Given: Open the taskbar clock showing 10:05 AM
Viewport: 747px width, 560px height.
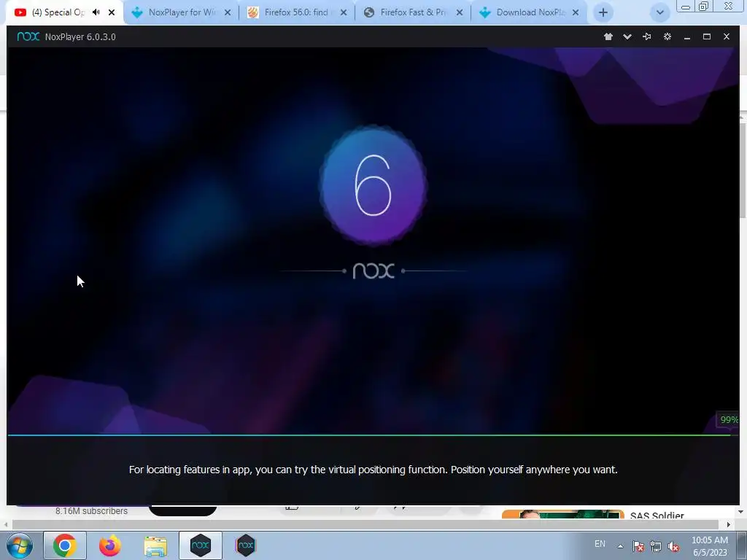Looking at the screenshot, I should [x=710, y=546].
